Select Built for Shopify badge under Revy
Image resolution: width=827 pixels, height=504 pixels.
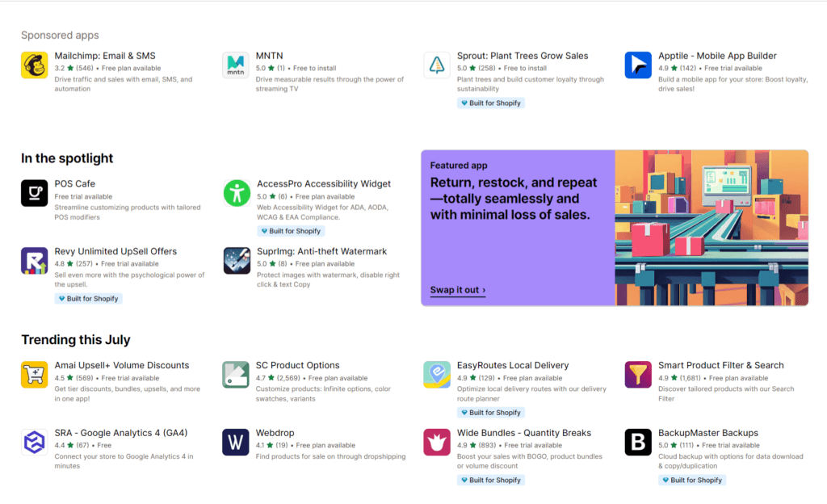point(89,298)
